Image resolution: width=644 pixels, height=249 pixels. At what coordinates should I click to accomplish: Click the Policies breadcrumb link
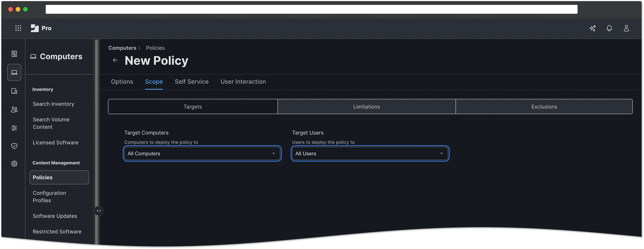pyautogui.click(x=155, y=48)
